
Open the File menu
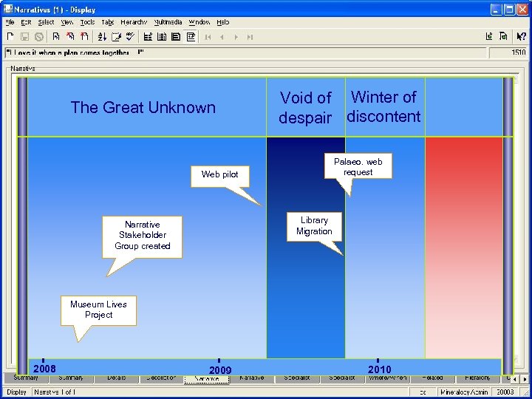coord(10,22)
